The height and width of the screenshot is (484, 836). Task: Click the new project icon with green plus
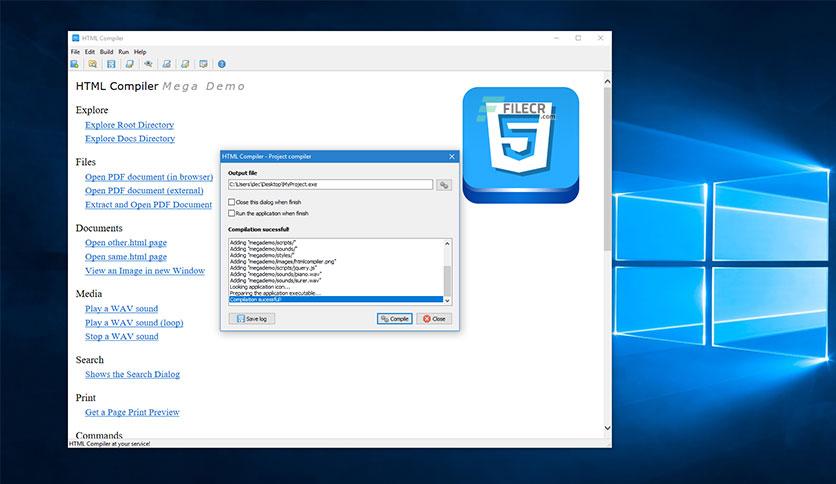75,64
